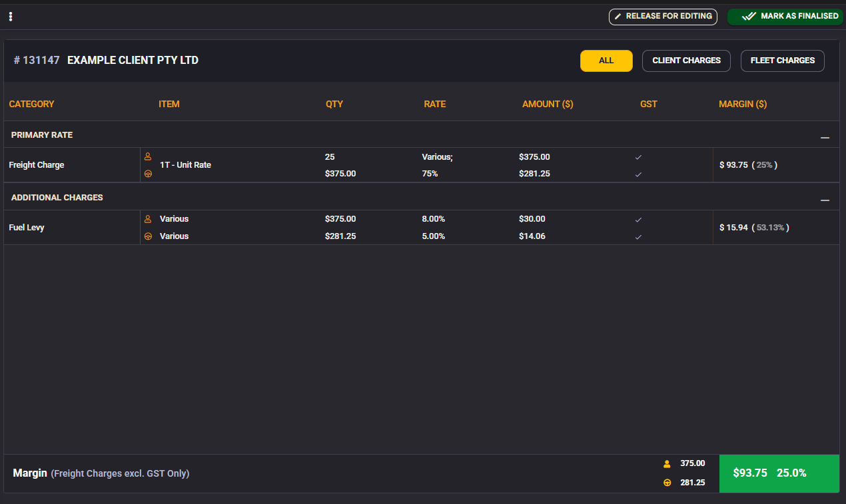Click the 5.00% fuel levy rate
The width and height of the screenshot is (846, 504).
point(434,236)
